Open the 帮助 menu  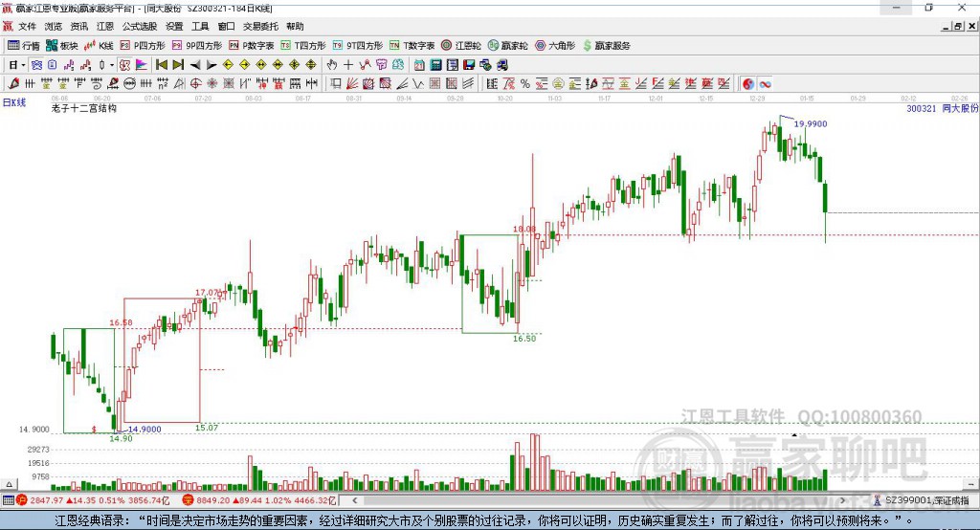click(x=295, y=26)
